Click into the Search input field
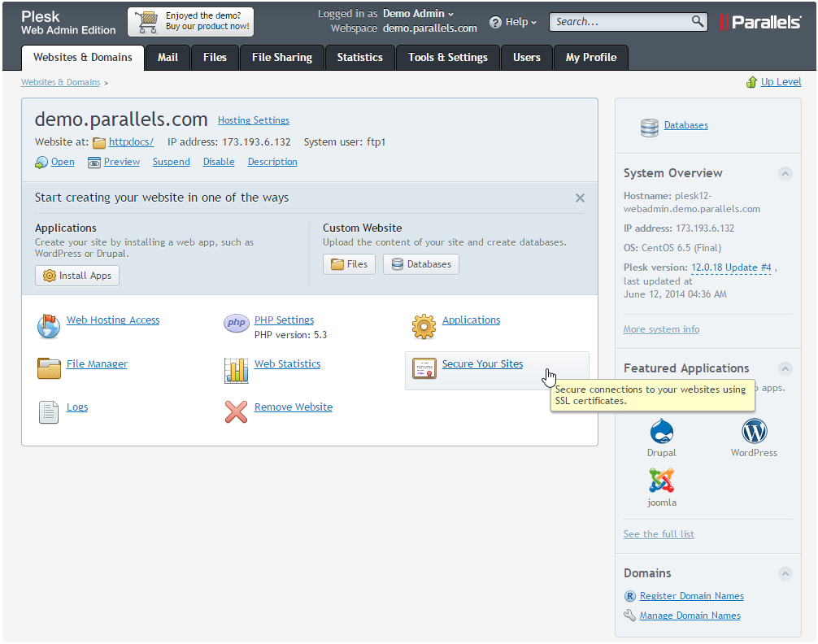This screenshot has width=818, height=644. (x=620, y=22)
